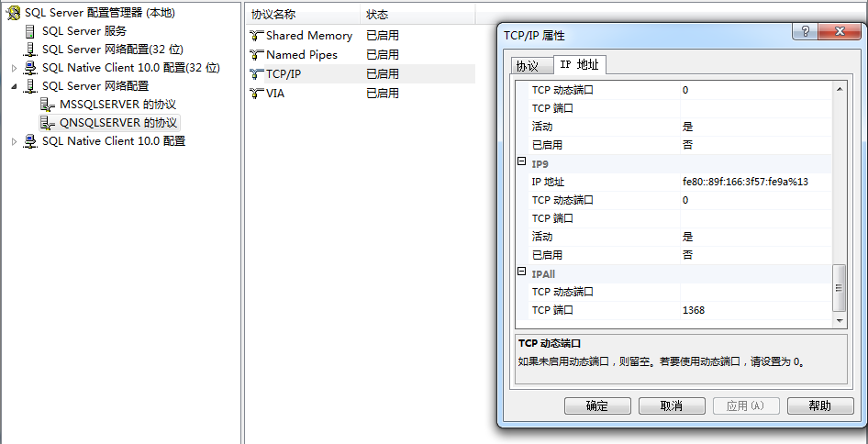Sort by the 协议名称 column header
Viewport: 868px width, 444px height.
tap(302, 15)
